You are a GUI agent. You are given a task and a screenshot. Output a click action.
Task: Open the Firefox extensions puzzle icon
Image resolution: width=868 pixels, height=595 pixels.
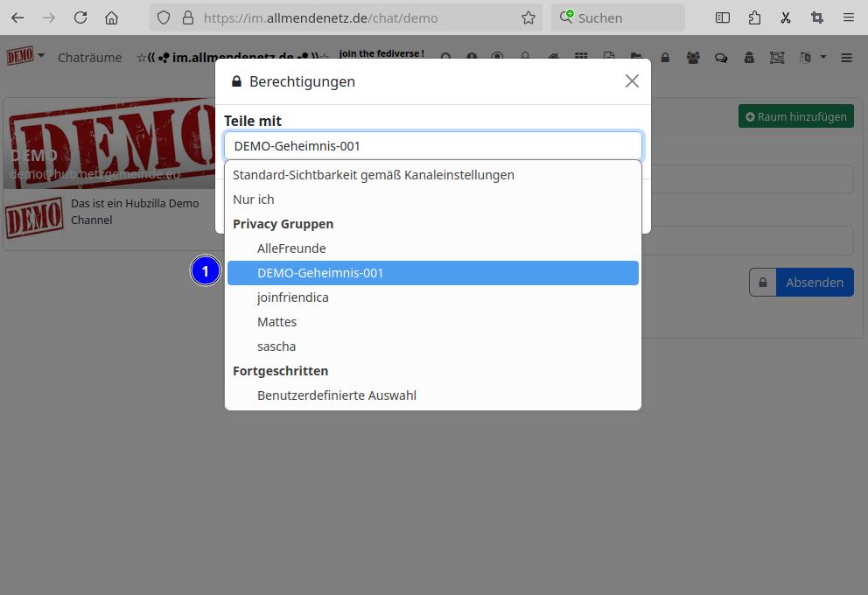754,17
